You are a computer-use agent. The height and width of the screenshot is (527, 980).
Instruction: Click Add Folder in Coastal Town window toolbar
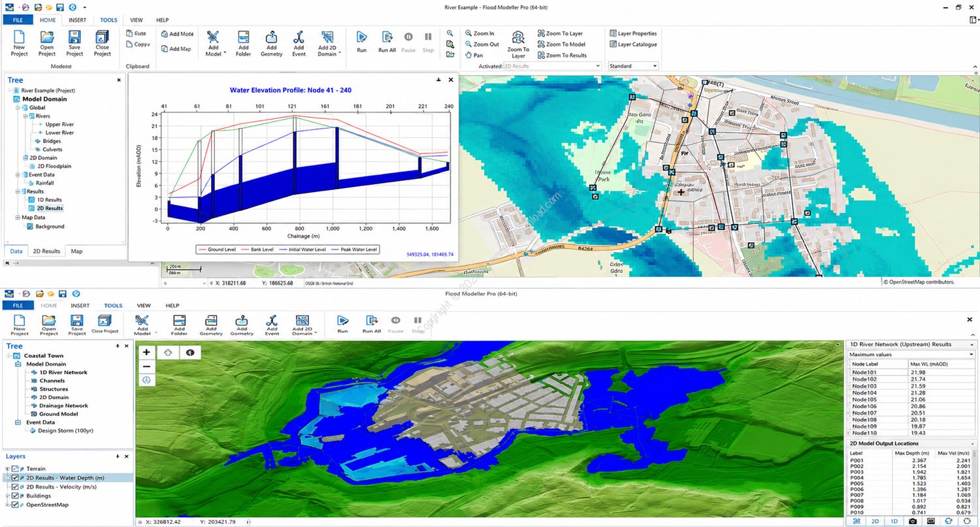180,325
